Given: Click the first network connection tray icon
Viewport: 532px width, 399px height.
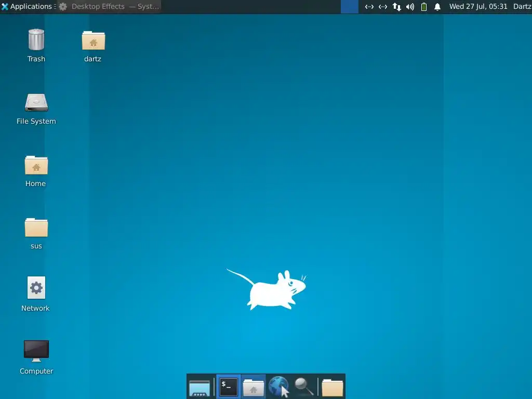Looking at the screenshot, I should (369, 6).
